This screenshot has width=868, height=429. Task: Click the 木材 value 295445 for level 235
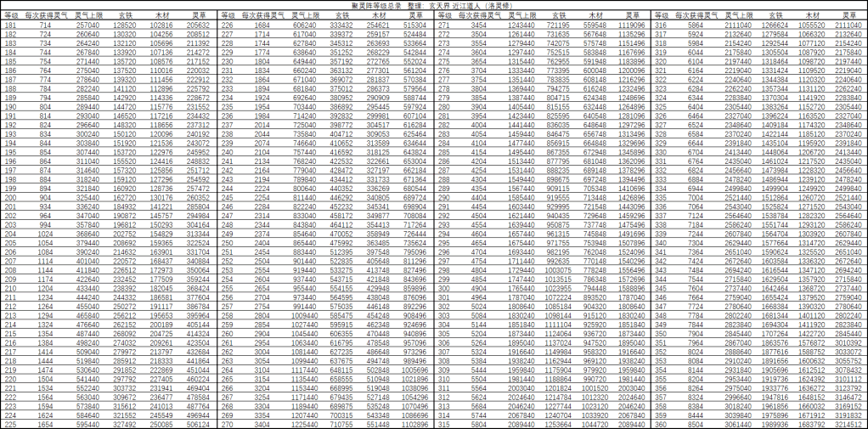click(x=378, y=107)
